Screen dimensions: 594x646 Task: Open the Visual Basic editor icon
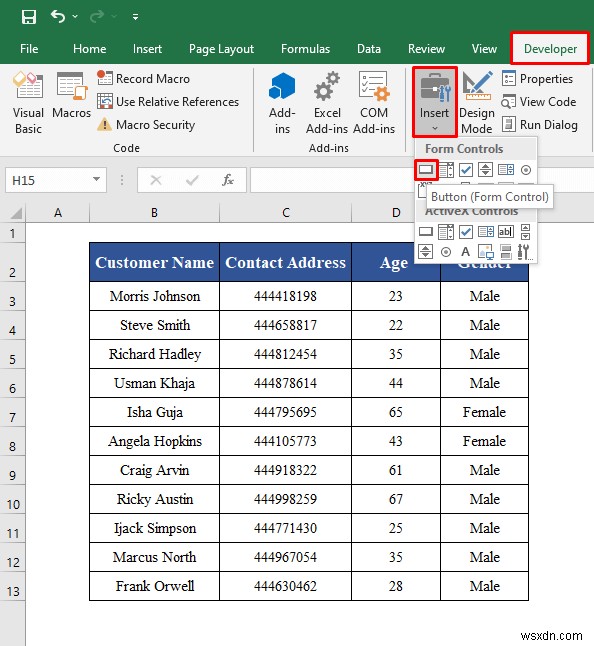(x=28, y=85)
